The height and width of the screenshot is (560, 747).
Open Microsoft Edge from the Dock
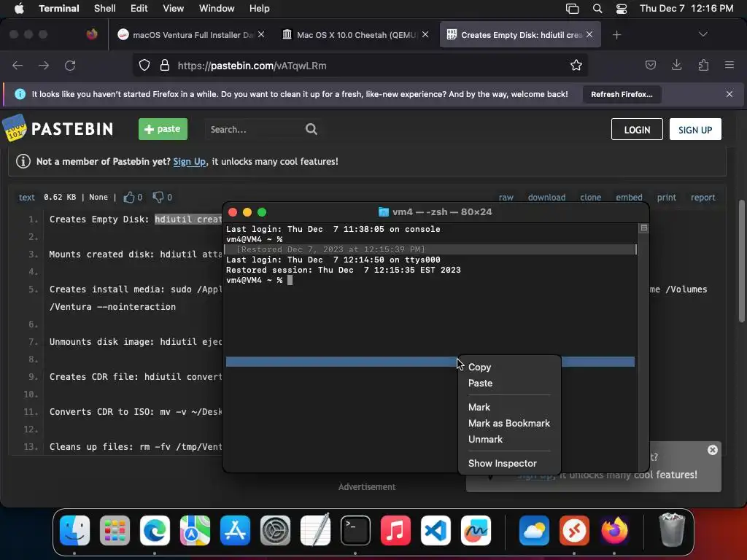point(155,531)
